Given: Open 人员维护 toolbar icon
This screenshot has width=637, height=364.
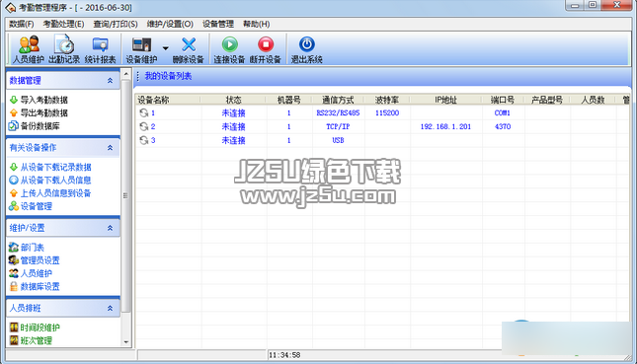Looking at the screenshot, I should [29, 44].
